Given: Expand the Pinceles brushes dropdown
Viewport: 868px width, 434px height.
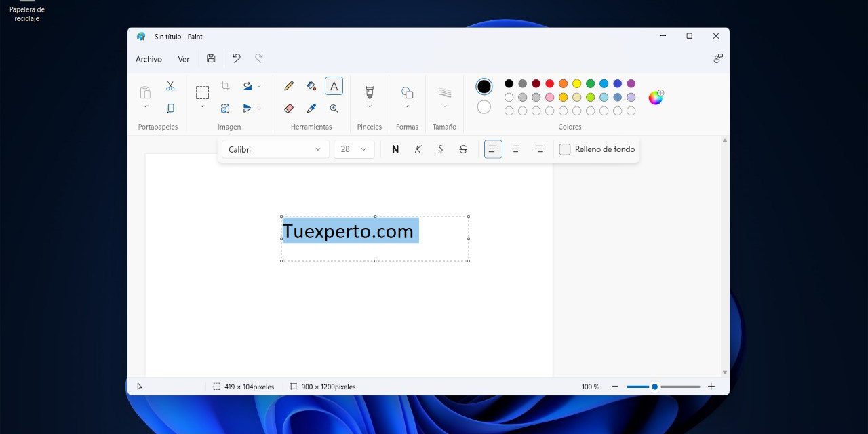Looking at the screenshot, I should [x=370, y=106].
